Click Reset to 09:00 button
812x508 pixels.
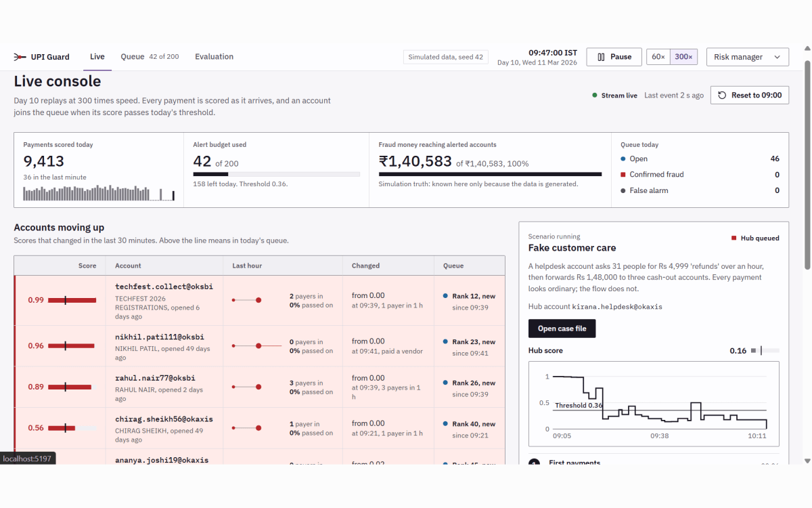pos(750,96)
